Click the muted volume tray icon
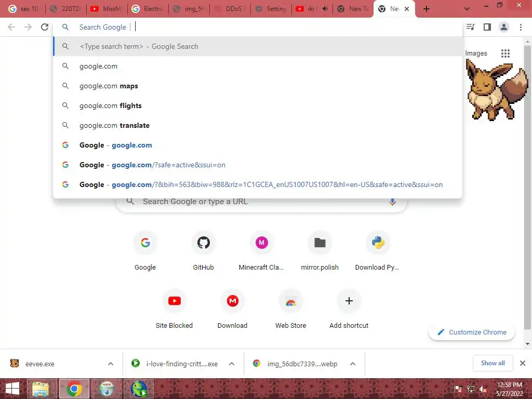Screen dimensions: 532x399 483,389
